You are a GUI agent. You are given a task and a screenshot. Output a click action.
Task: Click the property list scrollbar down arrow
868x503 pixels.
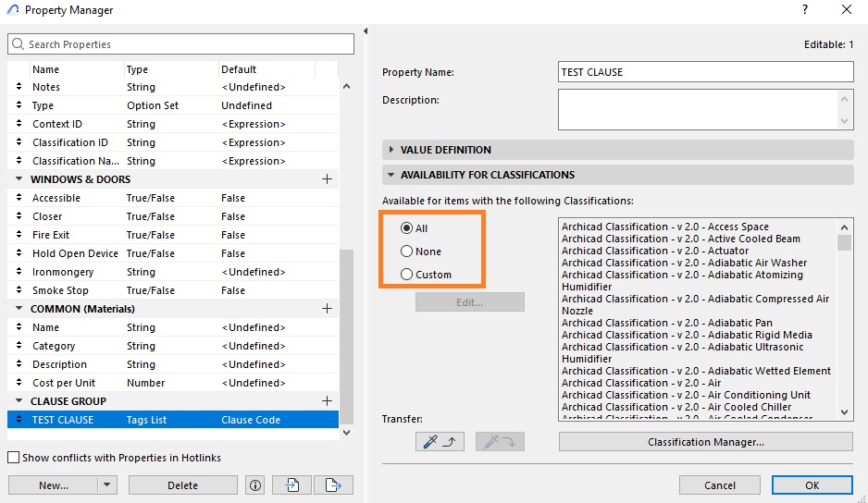coord(346,433)
